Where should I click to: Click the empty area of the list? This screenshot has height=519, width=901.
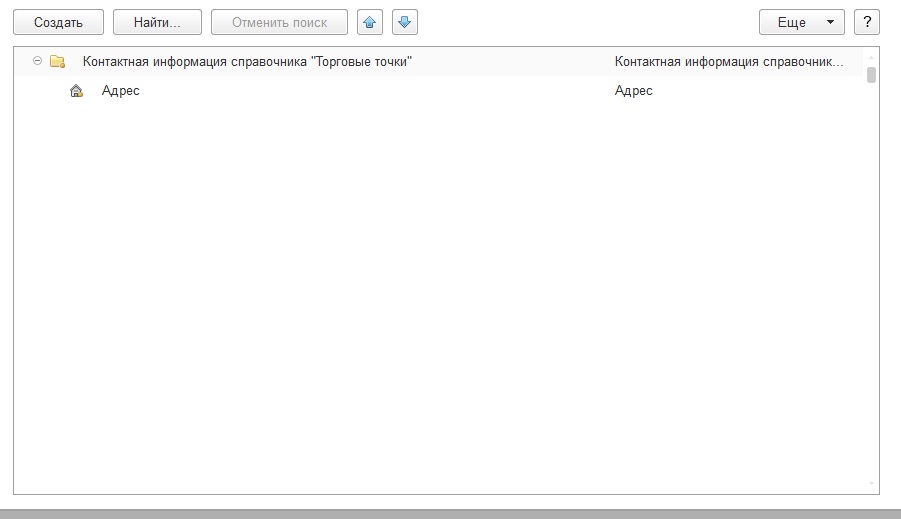(x=440, y=300)
